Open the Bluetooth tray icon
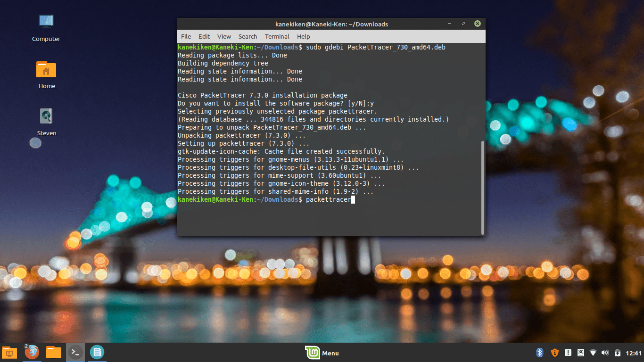 [540, 353]
